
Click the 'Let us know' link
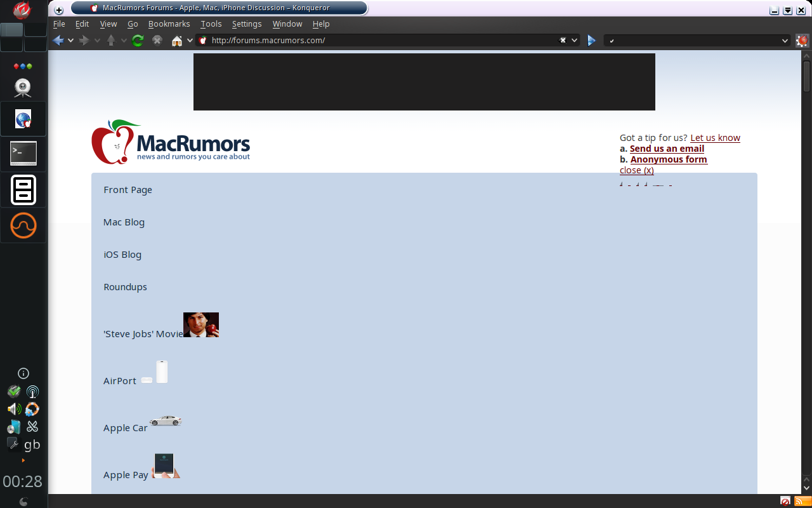tap(715, 138)
